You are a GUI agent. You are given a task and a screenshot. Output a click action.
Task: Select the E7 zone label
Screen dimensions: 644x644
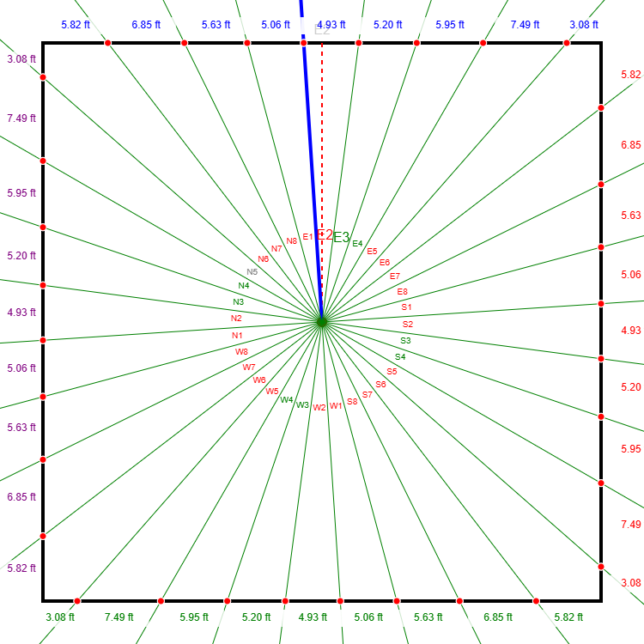tap(395, 276)
